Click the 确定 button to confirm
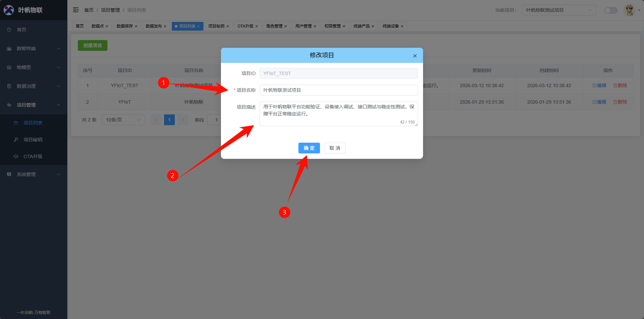Image resolution: width=644 pixels, height=319 pixels. click(309, 148)
